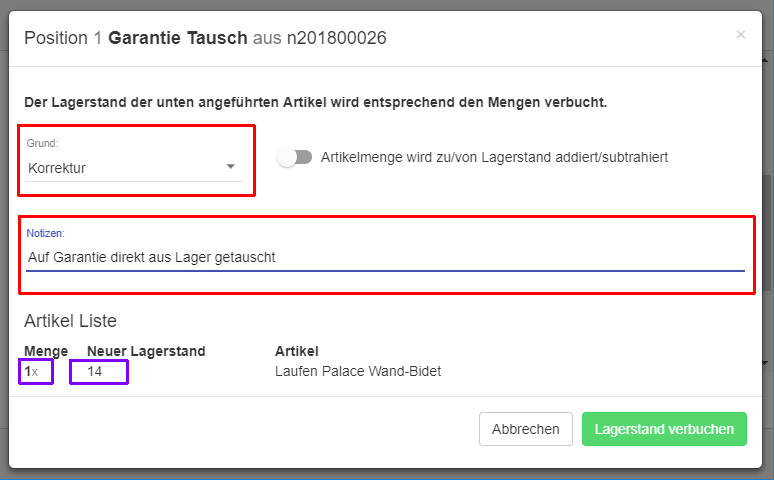Open the Grund dropdown showing Korrektur
The image size is (774, 480).
[134, 168]
